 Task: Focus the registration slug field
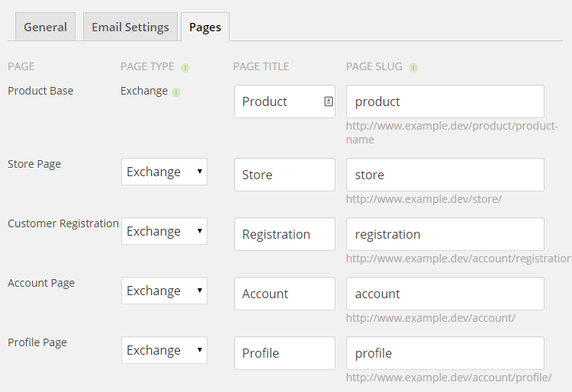[445, 233]
